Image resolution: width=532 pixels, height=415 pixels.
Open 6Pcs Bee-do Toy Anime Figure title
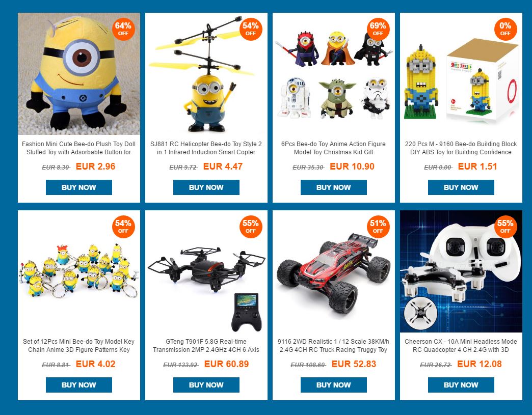pos(333,148)
